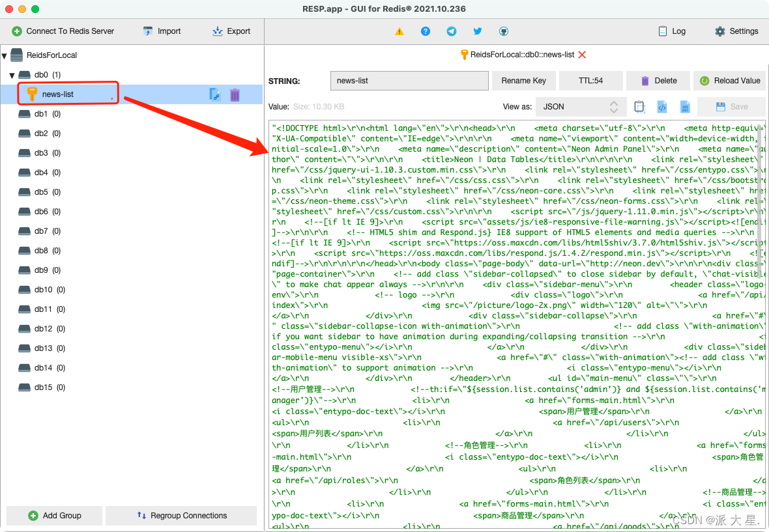Viewport: 769px width, 532px height.
Task: Click the orange key icon in tab
Action: pos(464,55)
